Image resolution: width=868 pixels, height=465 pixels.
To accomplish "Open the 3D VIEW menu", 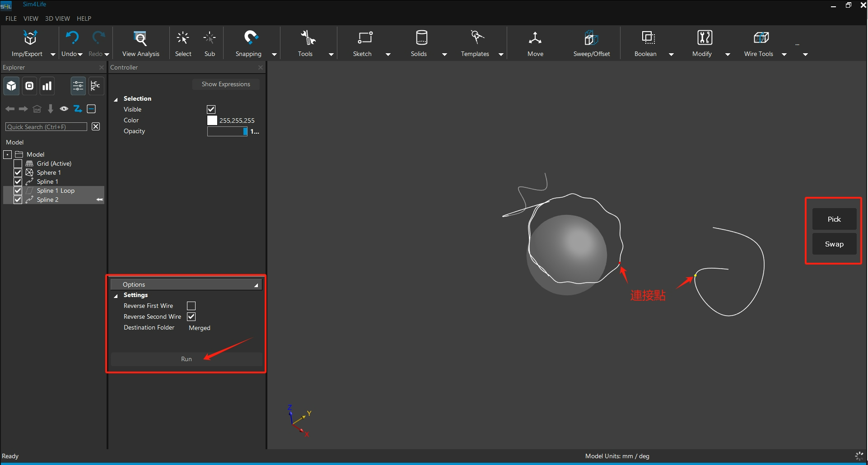I will tap(57, 19).
